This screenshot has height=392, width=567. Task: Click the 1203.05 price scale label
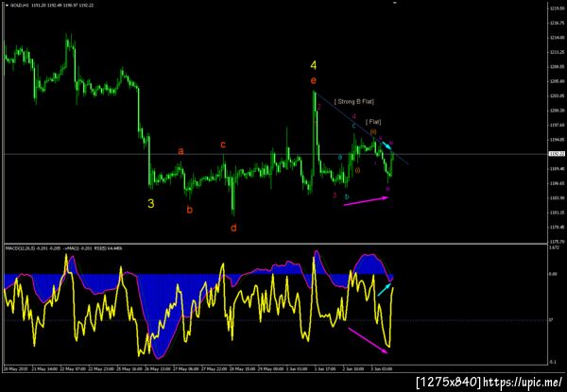[x=557, y=95]
